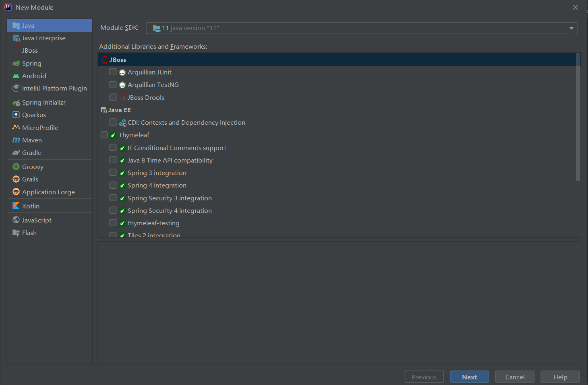
Task: Select the Gradle elephant icon
Action: [16, 153]
